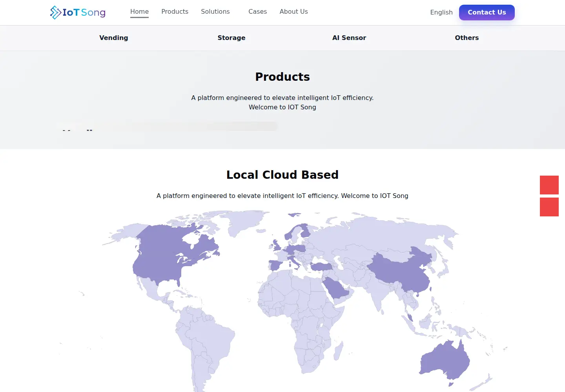This screenshot has height=392, width=565.
Task: Select the Vending category tab
Action: click(x=114, y=38)
